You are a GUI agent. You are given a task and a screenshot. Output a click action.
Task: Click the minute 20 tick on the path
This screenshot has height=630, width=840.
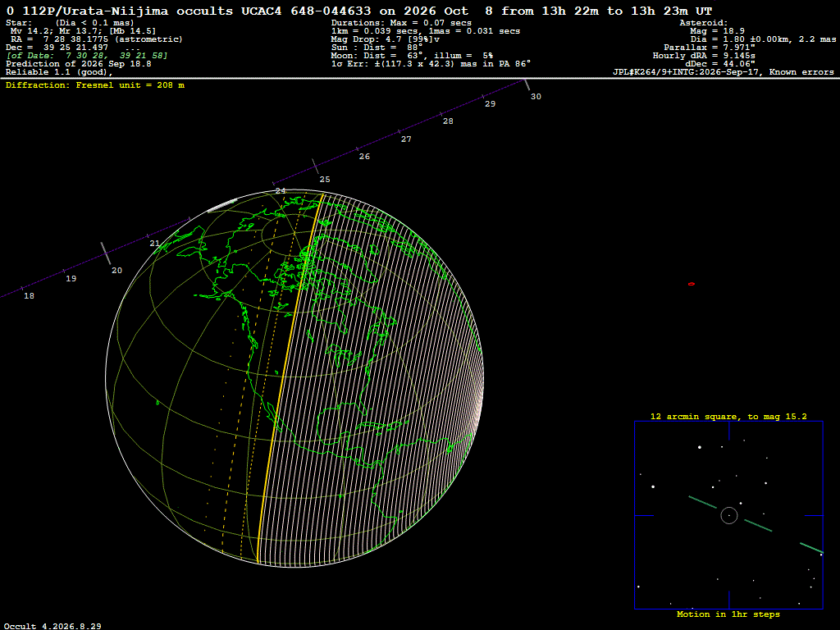click(106, 253)
